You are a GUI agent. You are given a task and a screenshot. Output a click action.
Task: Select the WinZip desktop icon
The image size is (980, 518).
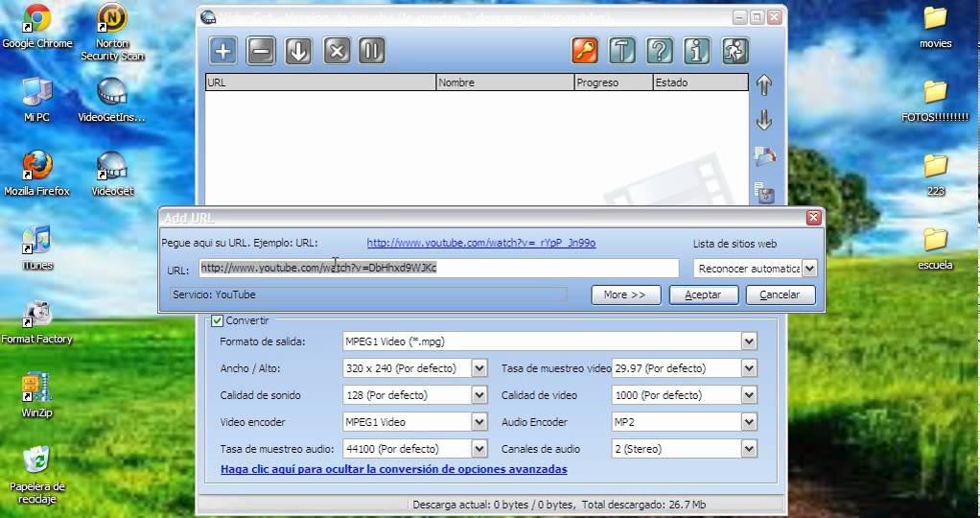pyautogui.click(x=36, y=395)
